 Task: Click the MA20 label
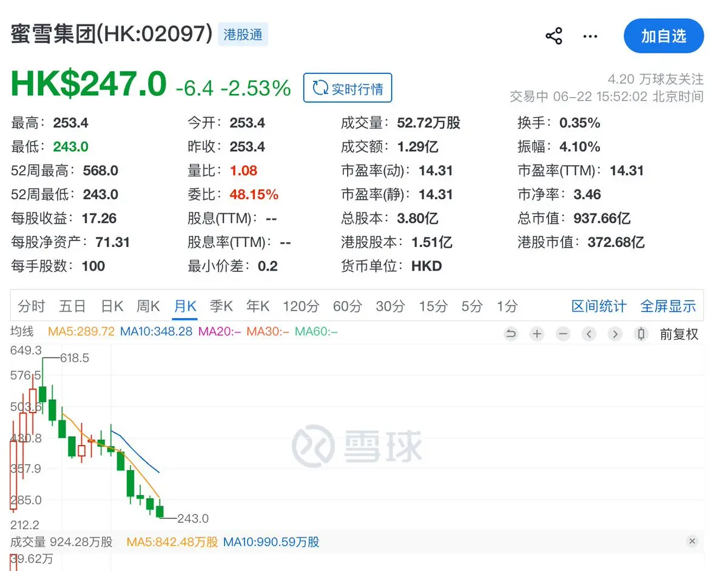tap(220, 331)
